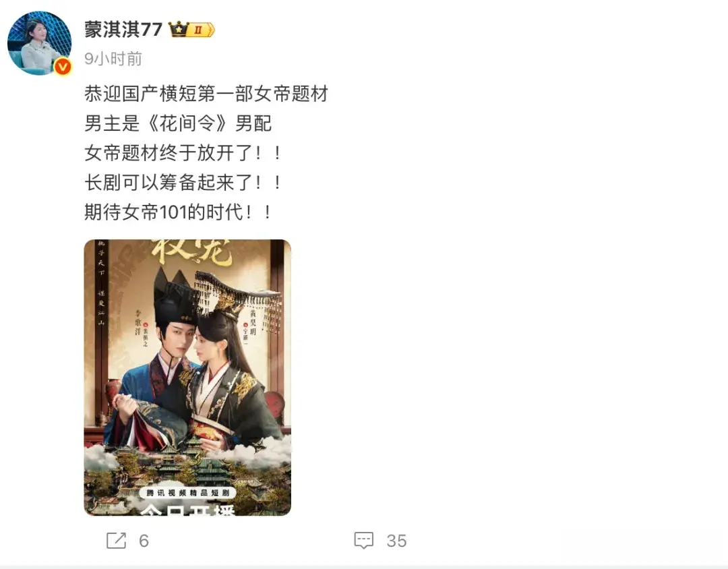Click the 9小时前 timestamp
The width and height of the screenshot is (728, 569).
click(x=113, y=59)
